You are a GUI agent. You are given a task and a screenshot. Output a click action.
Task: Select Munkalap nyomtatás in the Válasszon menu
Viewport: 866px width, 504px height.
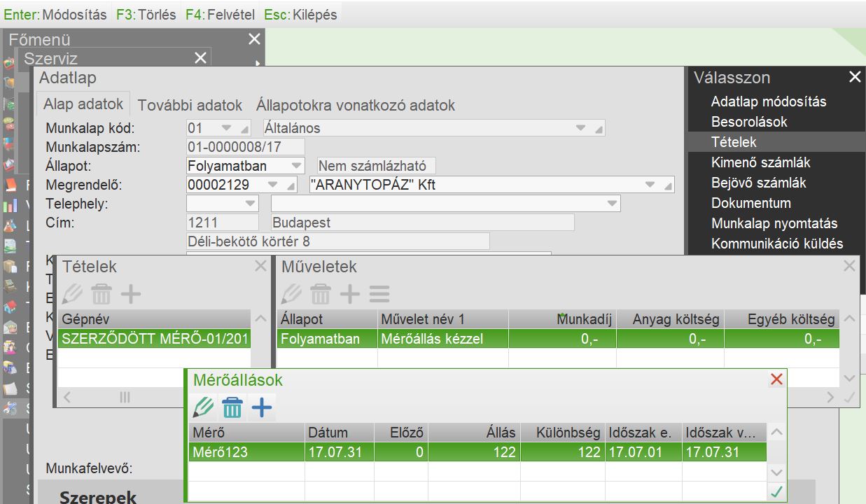(x=774, y=223)
